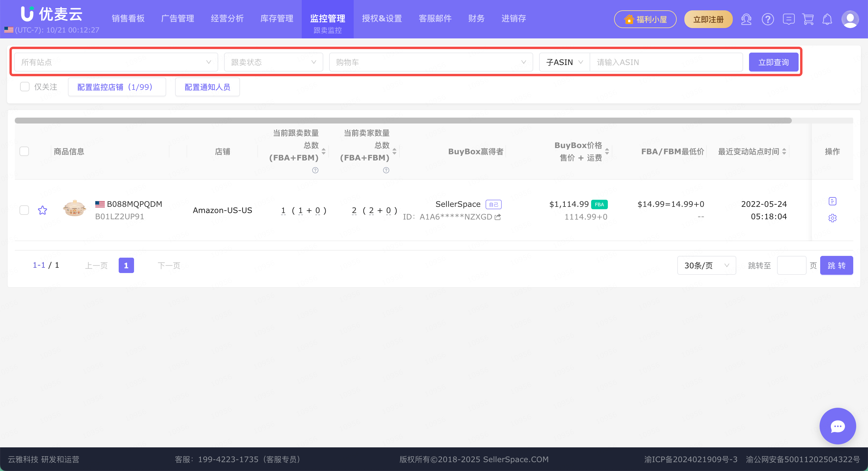
Task: Go to the 广告管理 menu tab
Action: coord(177,19)
